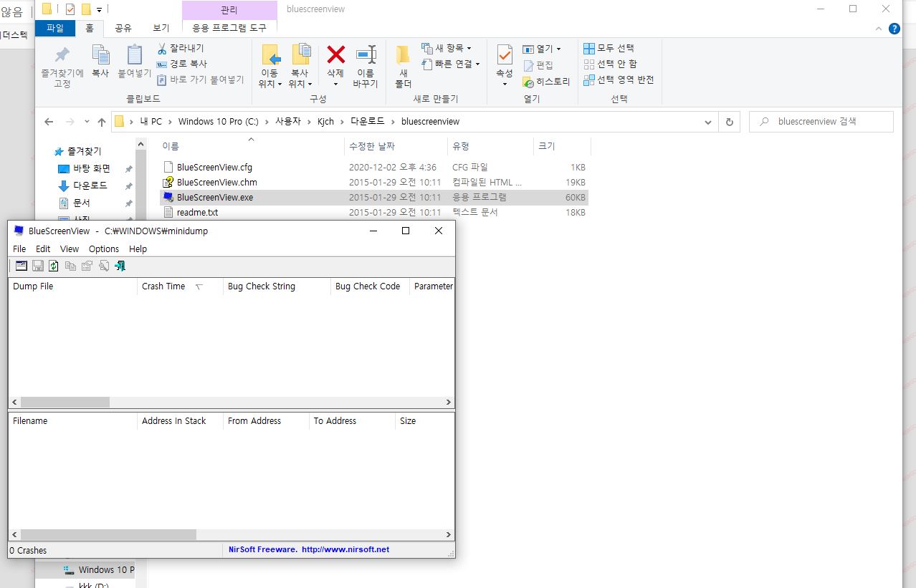Select the readme.txt file

pos(197,213)
